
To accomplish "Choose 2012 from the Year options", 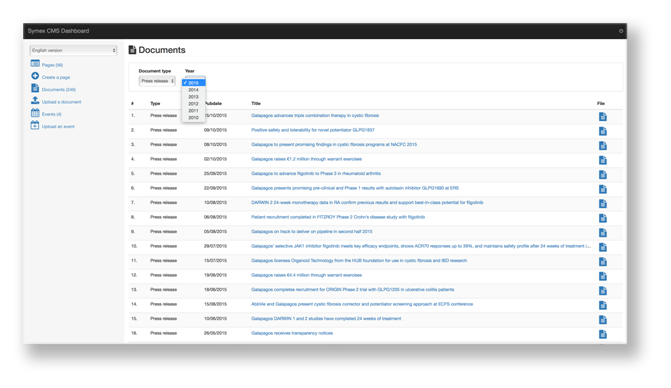I will click(x=193, y=104).
